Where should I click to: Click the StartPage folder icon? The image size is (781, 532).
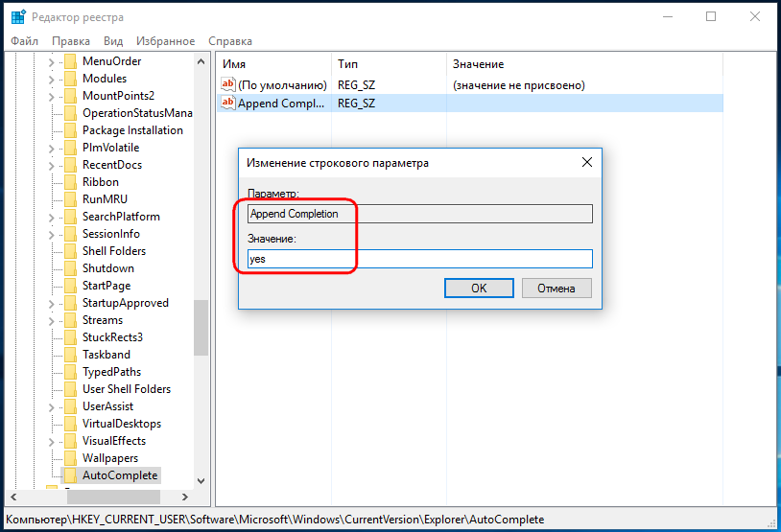coord(70,286)
